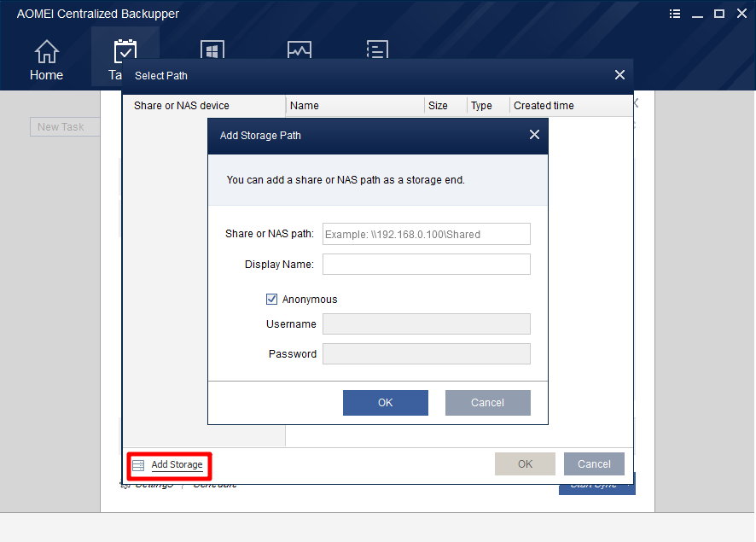Select the disabled Username field
Screen dimensions: 756x542
[x=427, y=324]
